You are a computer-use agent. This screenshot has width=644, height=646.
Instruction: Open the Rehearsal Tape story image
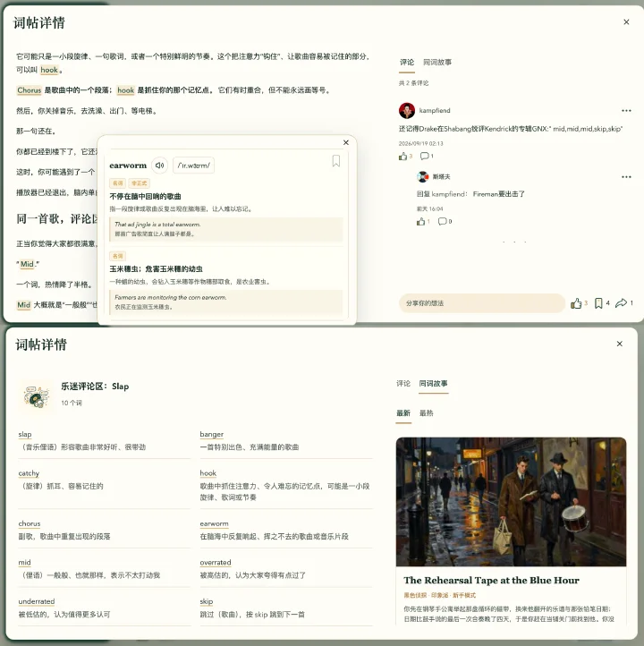511,502
